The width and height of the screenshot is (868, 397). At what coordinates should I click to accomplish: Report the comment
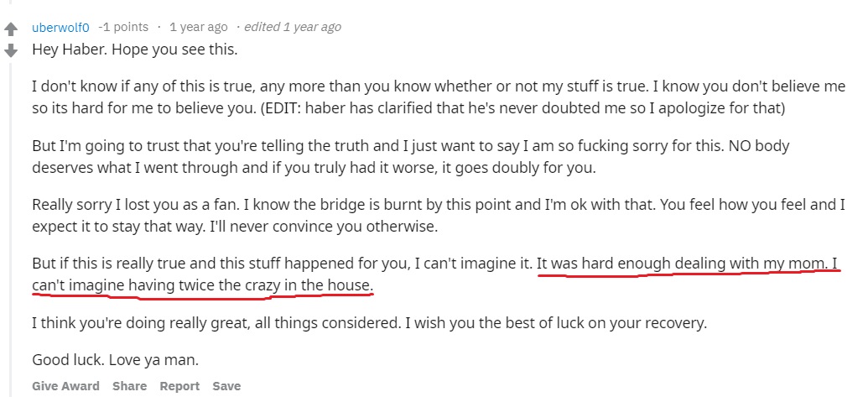[x=179, y=386]
